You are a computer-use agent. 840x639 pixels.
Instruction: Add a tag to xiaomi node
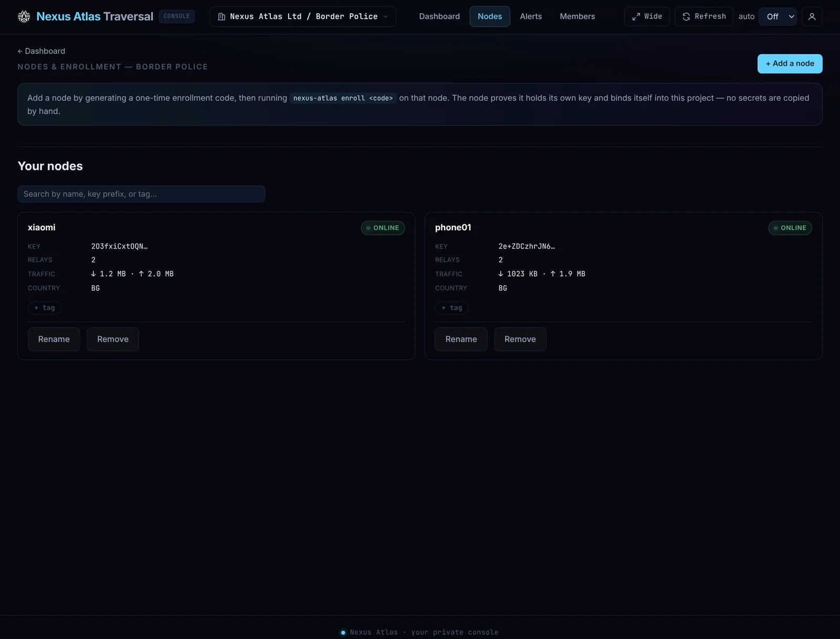pos(45,308)
